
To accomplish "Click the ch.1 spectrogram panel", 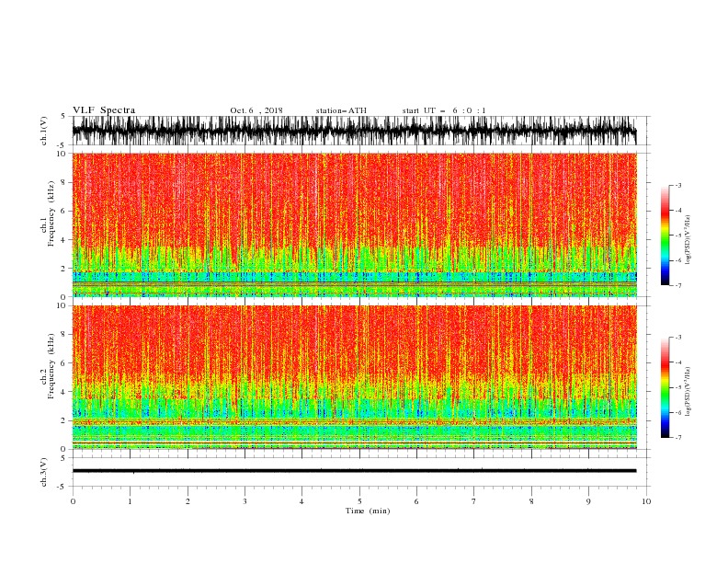I will 354,224.
